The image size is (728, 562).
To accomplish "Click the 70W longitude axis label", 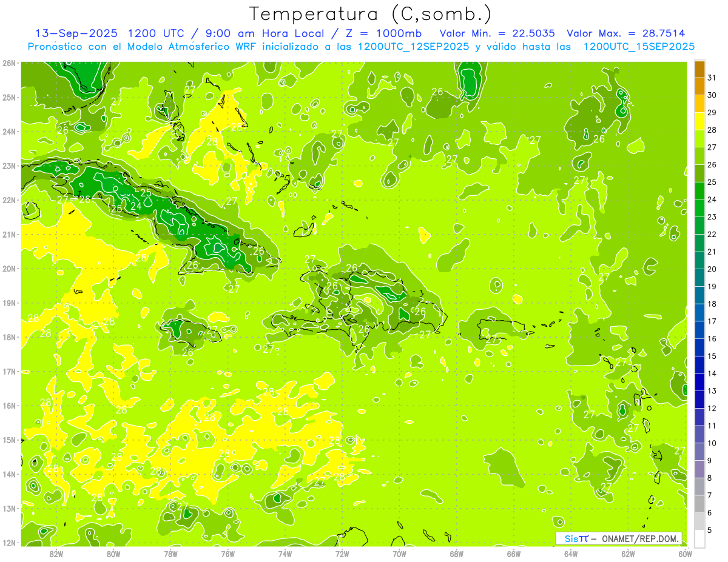I will pos(399,553).
